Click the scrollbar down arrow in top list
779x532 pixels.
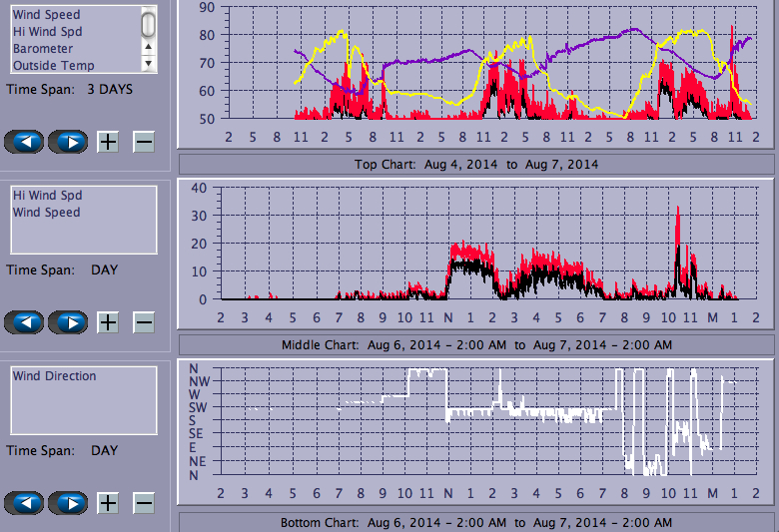[x=149, y=63]
